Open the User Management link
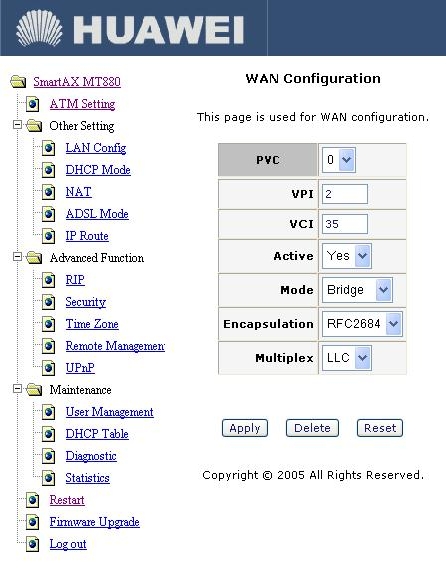446x586 pixels. (x=110, y=412)
